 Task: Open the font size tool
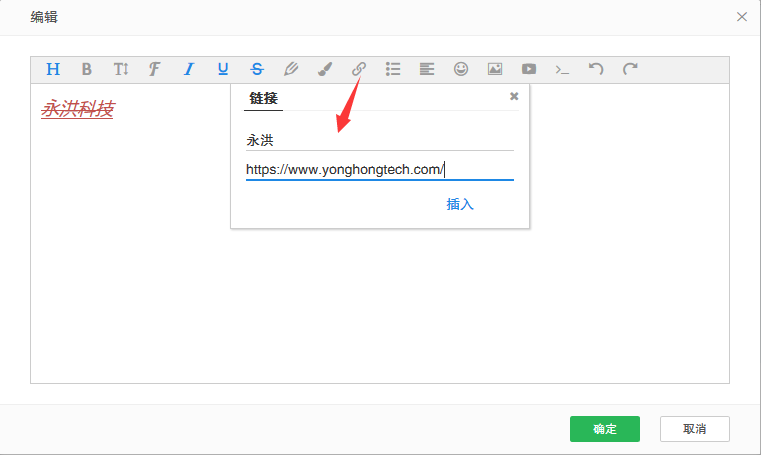pyautogui.click(x=121, y=69)
